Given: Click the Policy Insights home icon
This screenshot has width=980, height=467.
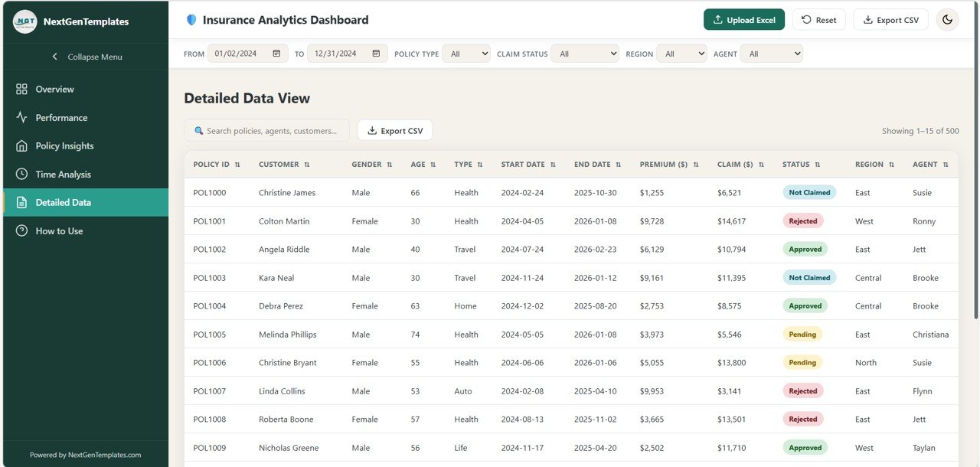Looking at the screenshot, I should tap(21, 145).
